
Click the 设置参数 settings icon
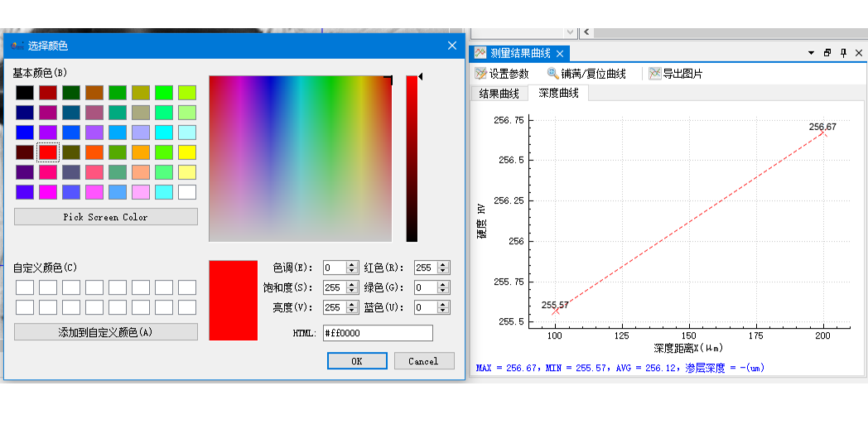(480, 74)
